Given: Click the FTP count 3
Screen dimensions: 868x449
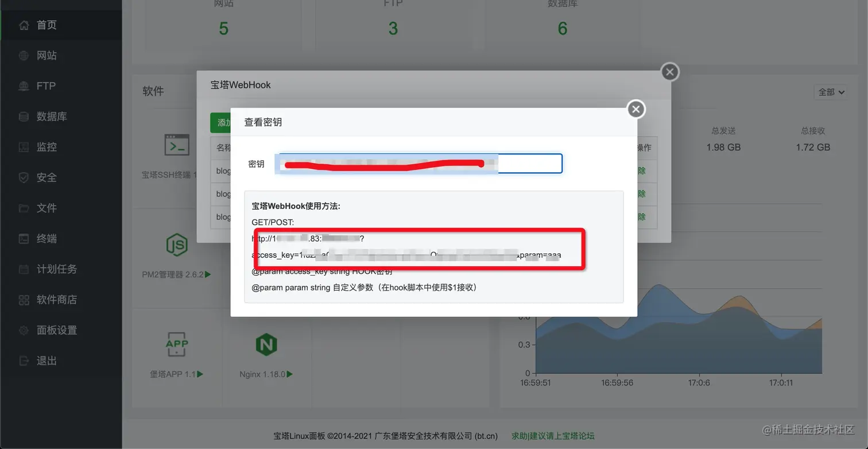Looking at the screenshot, I should pyautogui.click(x=393, y=28).
